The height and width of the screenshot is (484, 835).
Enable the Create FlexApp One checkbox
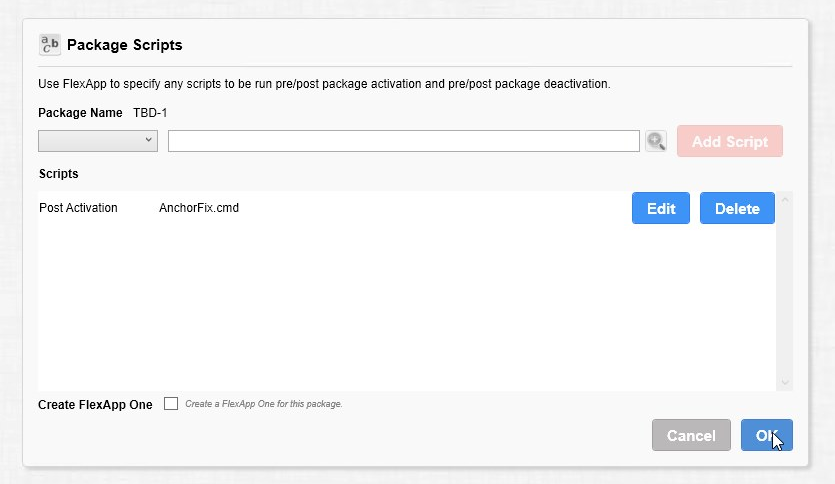171,404
